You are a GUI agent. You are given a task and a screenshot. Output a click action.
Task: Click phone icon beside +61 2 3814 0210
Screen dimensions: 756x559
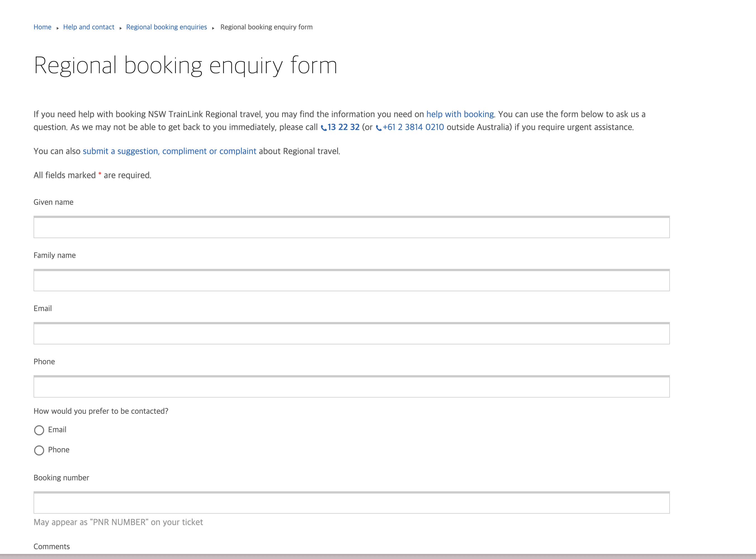[x=379, y=128]
